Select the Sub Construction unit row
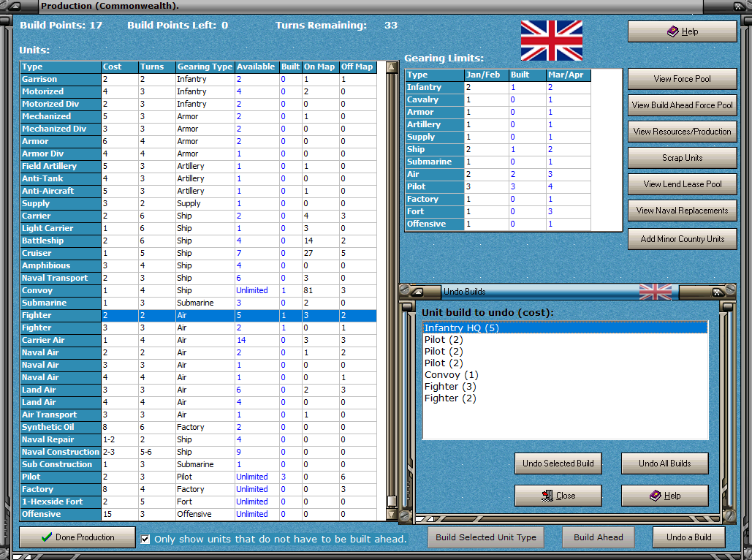Image resolution: width=752 pixels, height=560 pixels. coord(198,464)
